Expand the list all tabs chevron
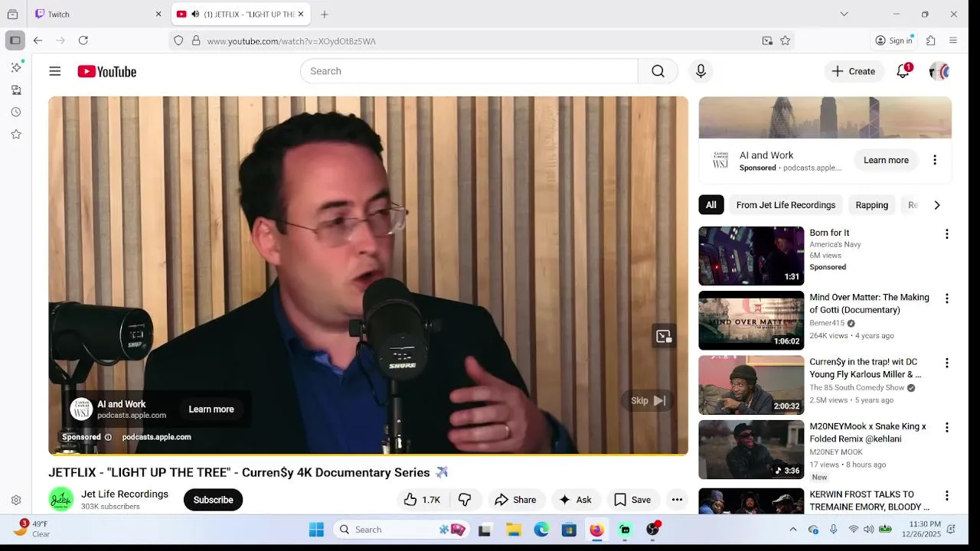The width and height of the screenshot is (980, 551). click(x=844, y=14)
